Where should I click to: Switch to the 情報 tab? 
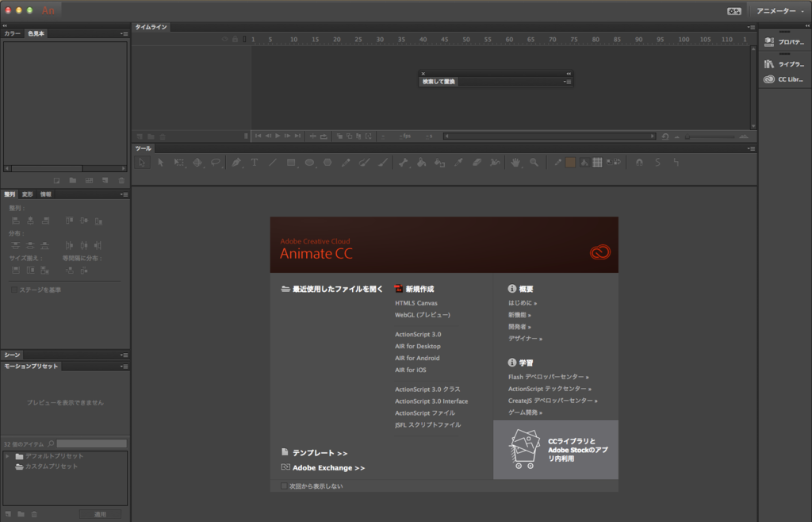[46, 194]
